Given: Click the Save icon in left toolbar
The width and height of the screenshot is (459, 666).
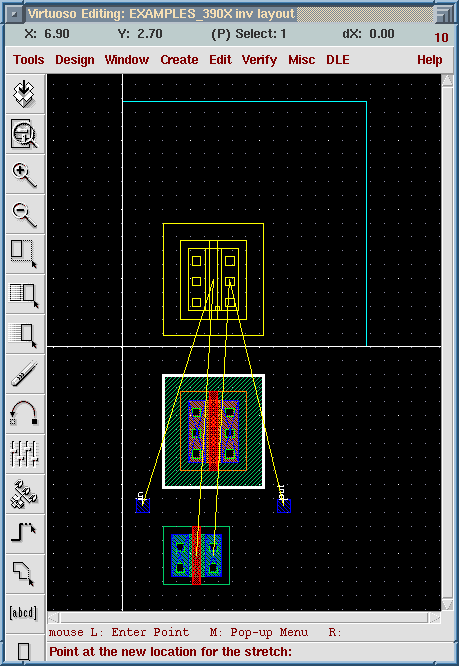Looking at the screenshot, I should (24, 93).
